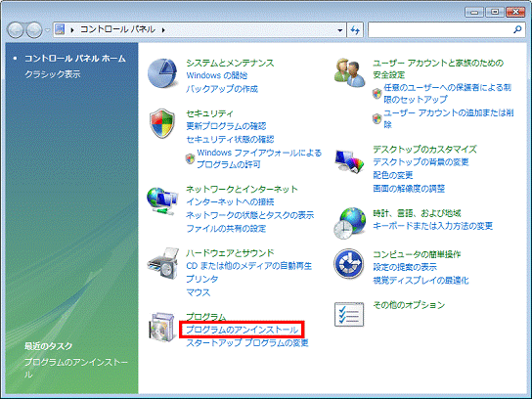Go back with the Back arrow button
Viewport: 532px width, 399px height.
click(x=16, y=30)
